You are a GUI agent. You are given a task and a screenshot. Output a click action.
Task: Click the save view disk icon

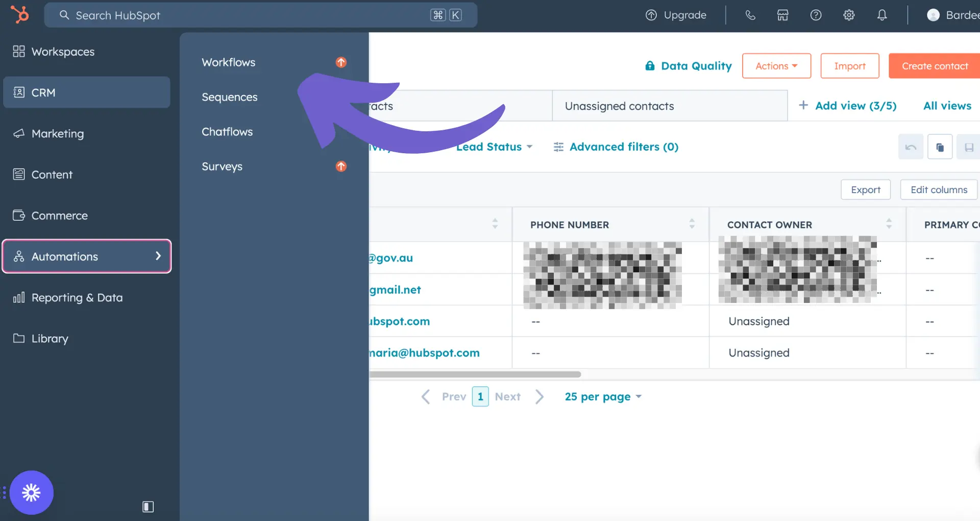[968, 147]
